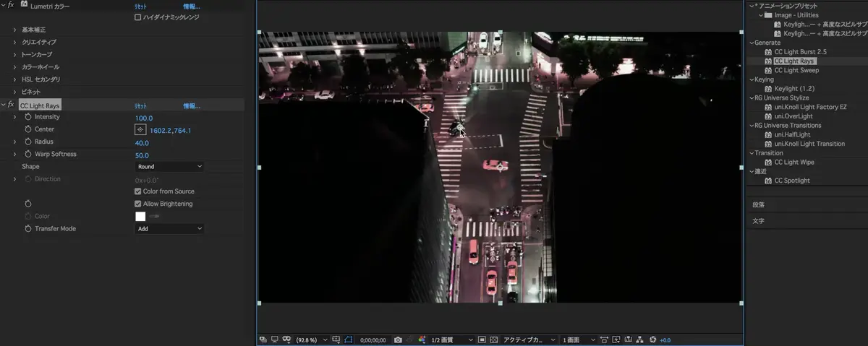868x346 pixels.
Task: Click the reset exposure icon
Action: pyautogui.click(x=652, y=339)
